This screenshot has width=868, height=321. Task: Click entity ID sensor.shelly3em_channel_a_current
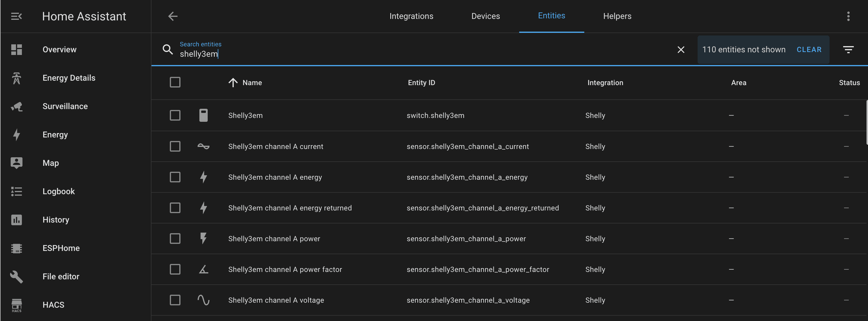pos(468,147)
